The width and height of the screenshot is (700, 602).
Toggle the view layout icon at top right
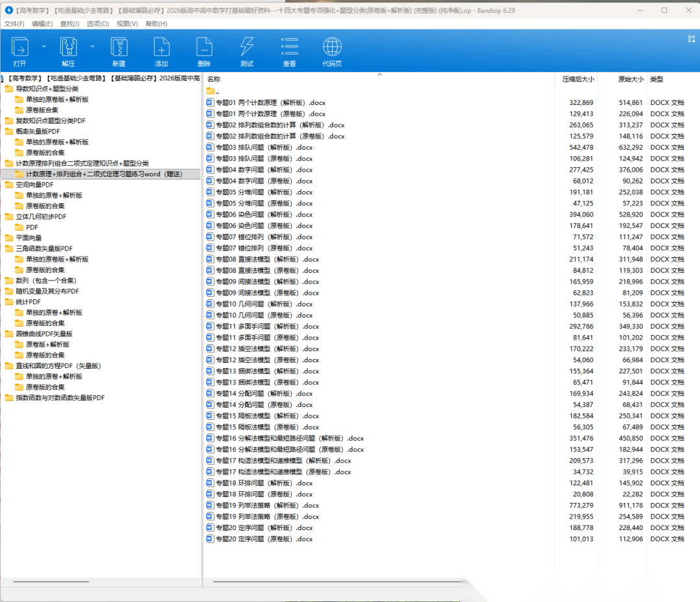[691, 39]
